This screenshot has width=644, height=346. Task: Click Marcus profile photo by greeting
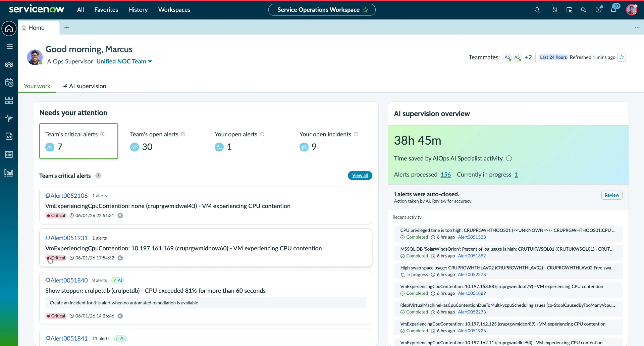35,57
